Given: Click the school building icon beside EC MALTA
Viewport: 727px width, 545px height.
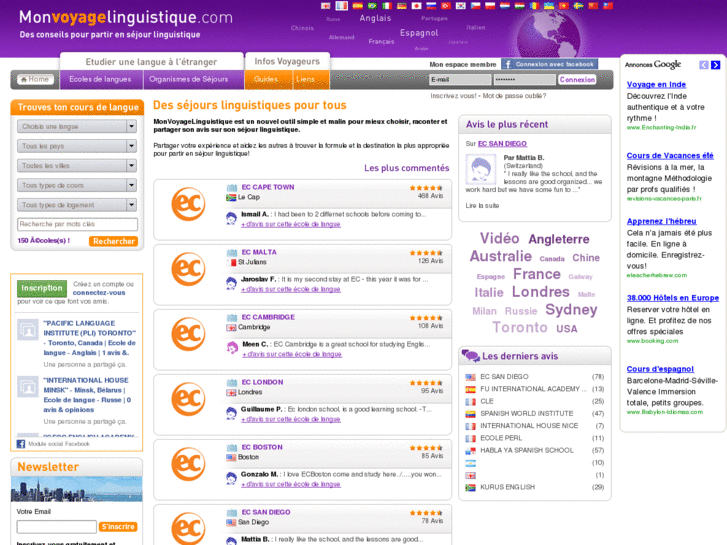Looking at the screenshot, I should [x=232, y=253].
